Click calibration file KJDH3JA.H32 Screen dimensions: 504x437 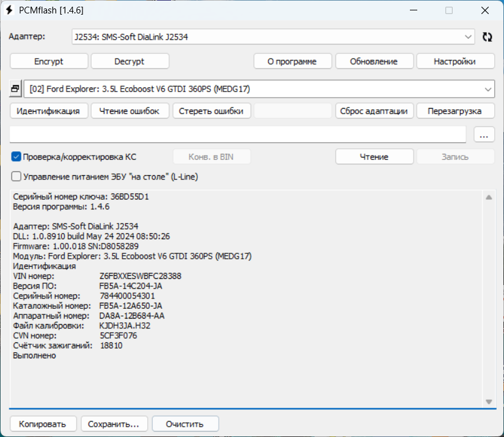(125, 326)
